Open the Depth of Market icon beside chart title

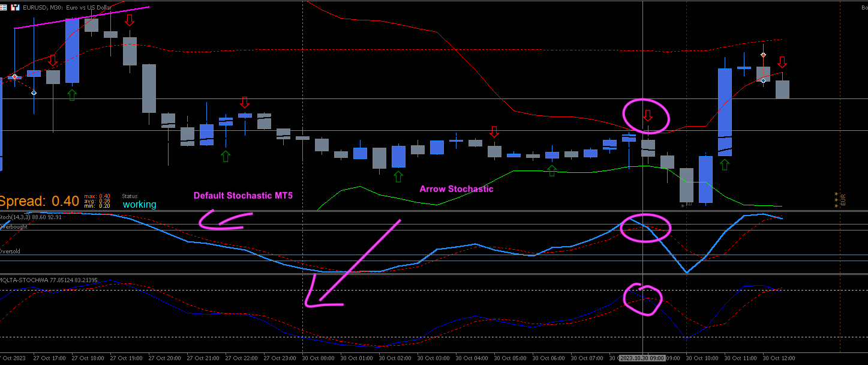click(4, 7)
